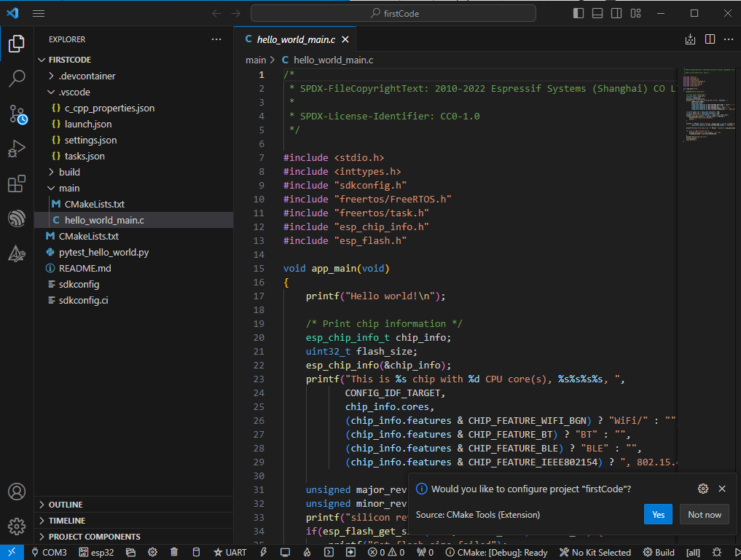Image resolution: width=741 pixels, height=560 pixels.
Task: Toggle the secondary side bar visibility
Action: (x=616, y=13)
